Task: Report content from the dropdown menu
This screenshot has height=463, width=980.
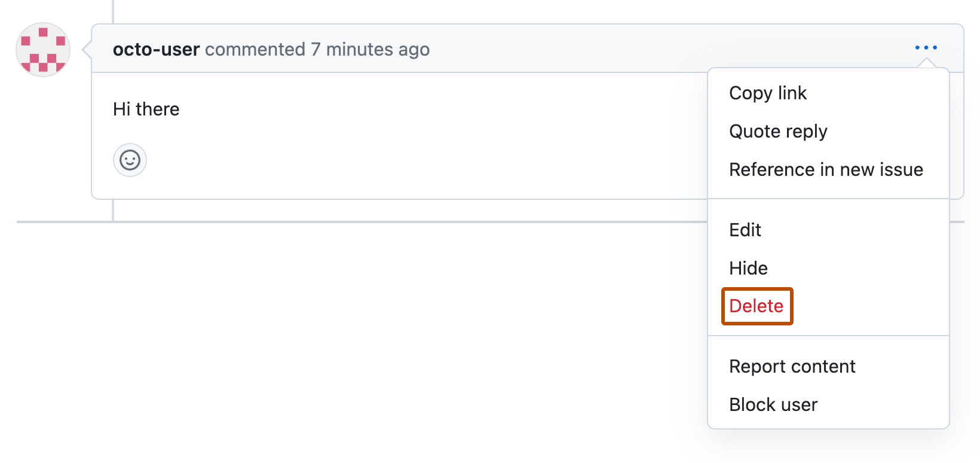Action: 792,366
